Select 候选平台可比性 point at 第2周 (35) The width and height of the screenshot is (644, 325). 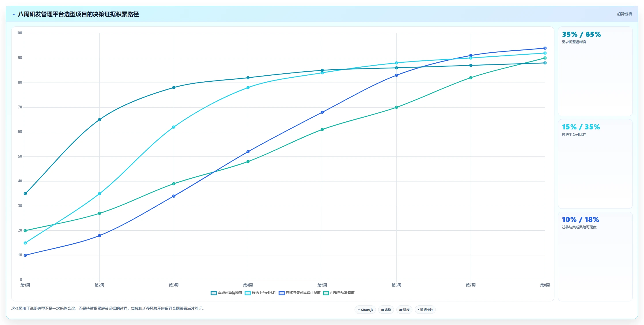pos(99,194)
